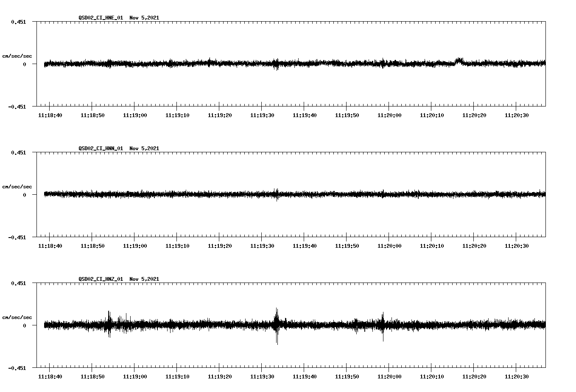Click 11:20:00 time label under HNZ plot

389,377
